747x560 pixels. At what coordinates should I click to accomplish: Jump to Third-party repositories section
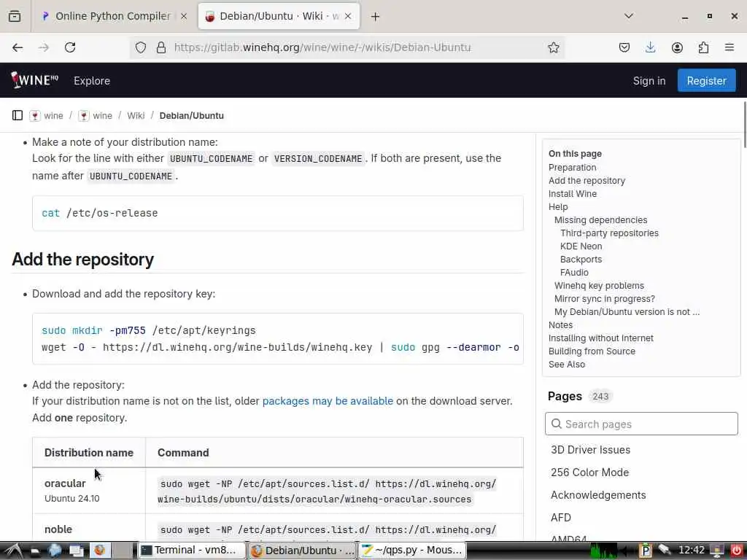[x=609, y=233]
